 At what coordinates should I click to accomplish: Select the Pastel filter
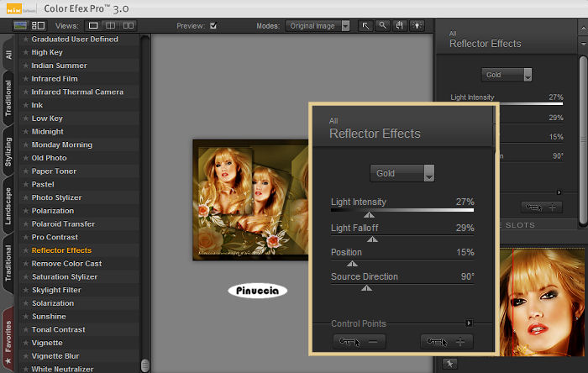[x=43, y=185]
